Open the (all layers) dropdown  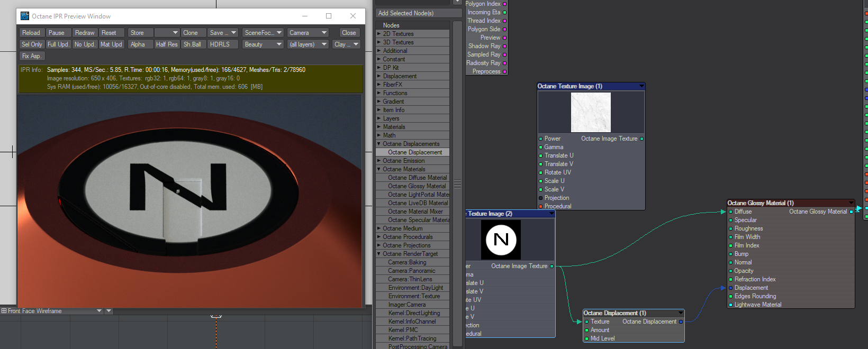[308, 44]
